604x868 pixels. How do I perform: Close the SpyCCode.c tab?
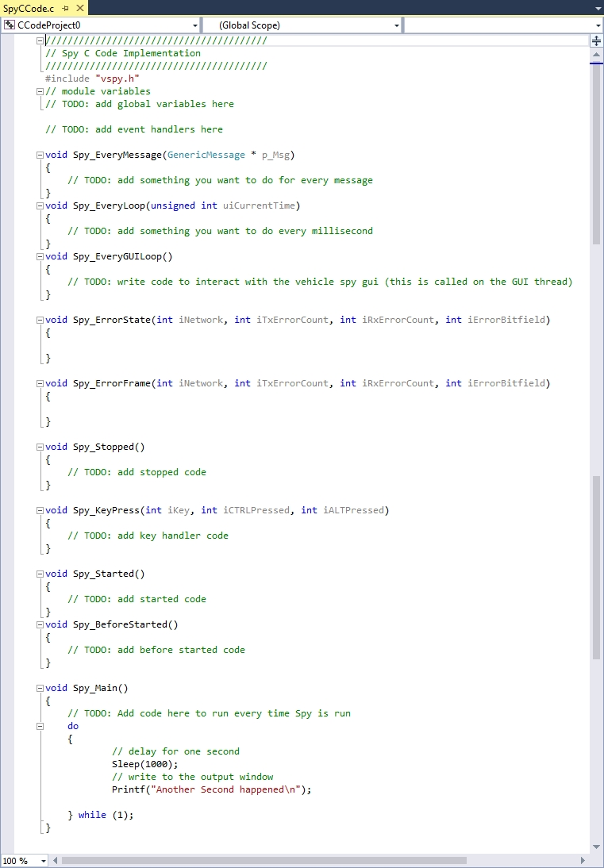click(x=79, y=8)
